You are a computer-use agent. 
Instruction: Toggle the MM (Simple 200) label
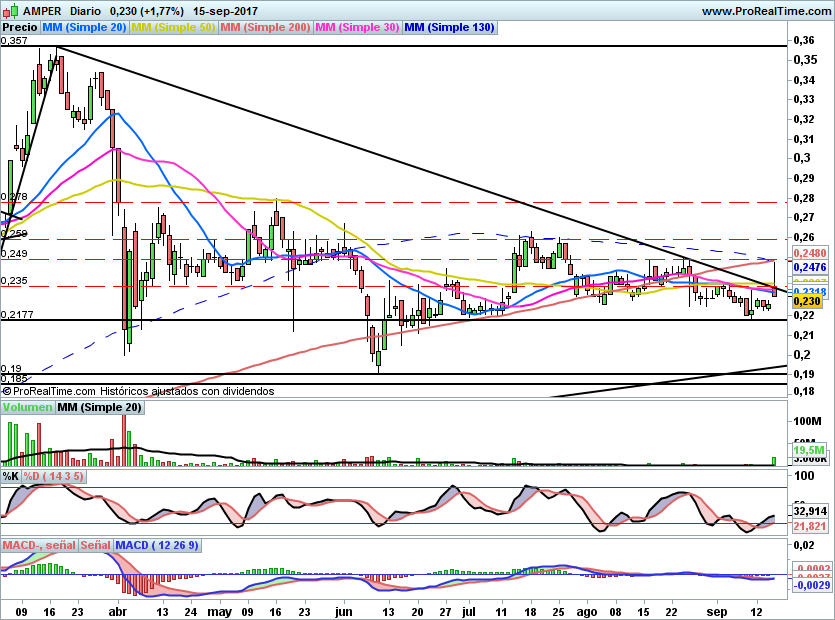click(x=265, y=28)
